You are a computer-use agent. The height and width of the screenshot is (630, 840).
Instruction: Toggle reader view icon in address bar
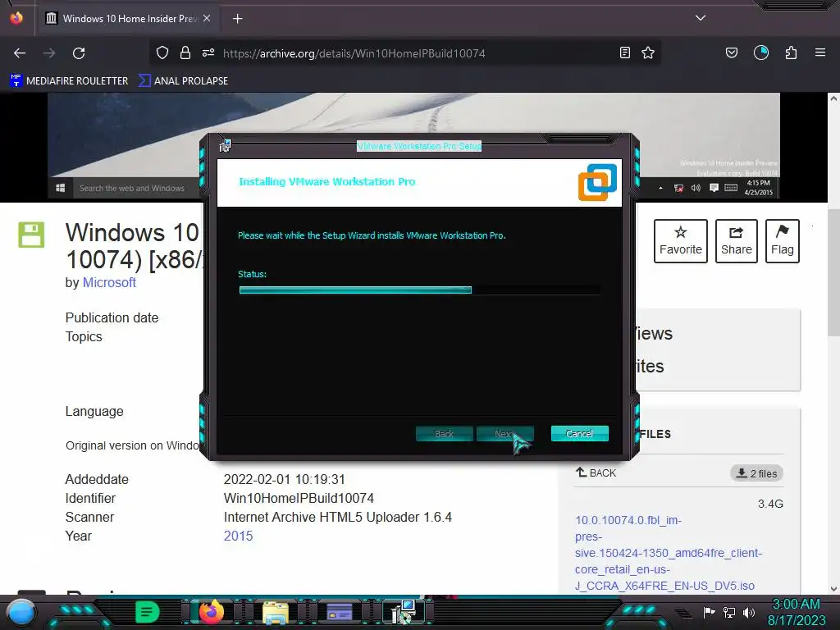624,52
